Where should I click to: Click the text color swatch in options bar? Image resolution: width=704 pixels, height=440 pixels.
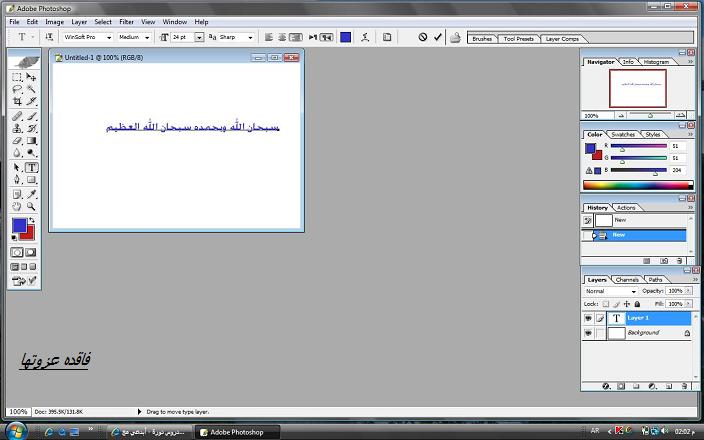(345, 37)
